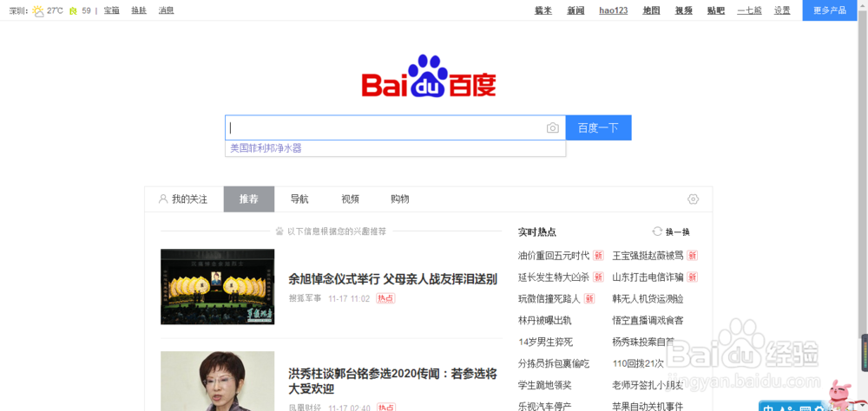Screen dimensions: 868x411
Task: Click 换肤 to change skin
Action: tap(139, 10)
